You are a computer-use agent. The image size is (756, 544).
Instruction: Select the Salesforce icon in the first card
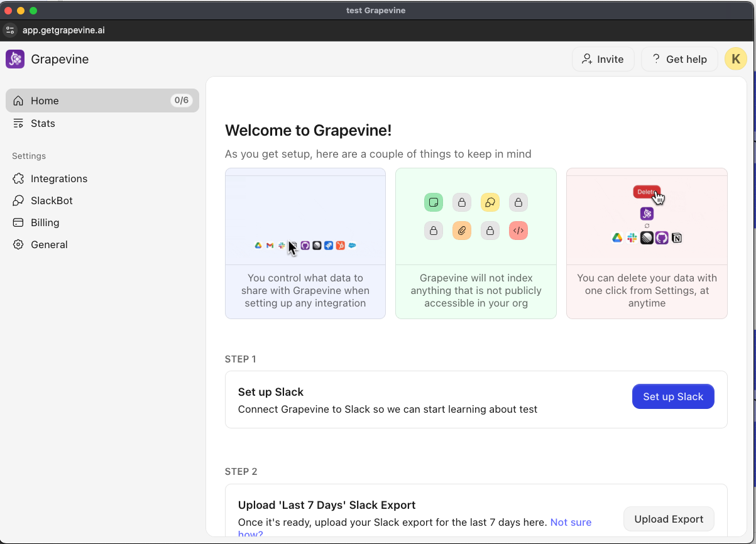[353, 246]
